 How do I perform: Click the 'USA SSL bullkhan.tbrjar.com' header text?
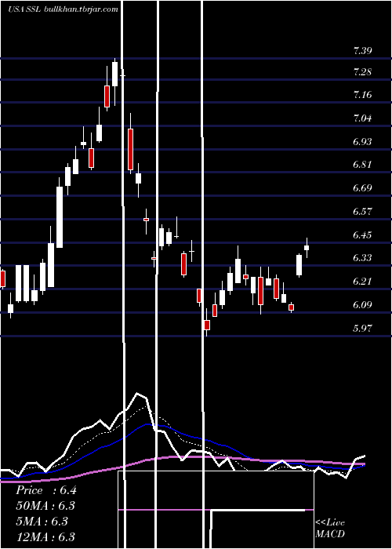click(63, 9)
